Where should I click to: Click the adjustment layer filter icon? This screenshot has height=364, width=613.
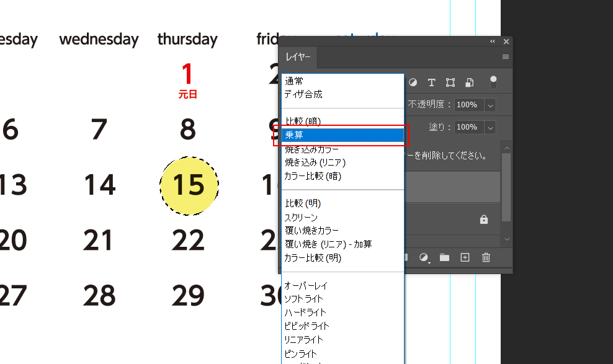click(x=413, y=82)
